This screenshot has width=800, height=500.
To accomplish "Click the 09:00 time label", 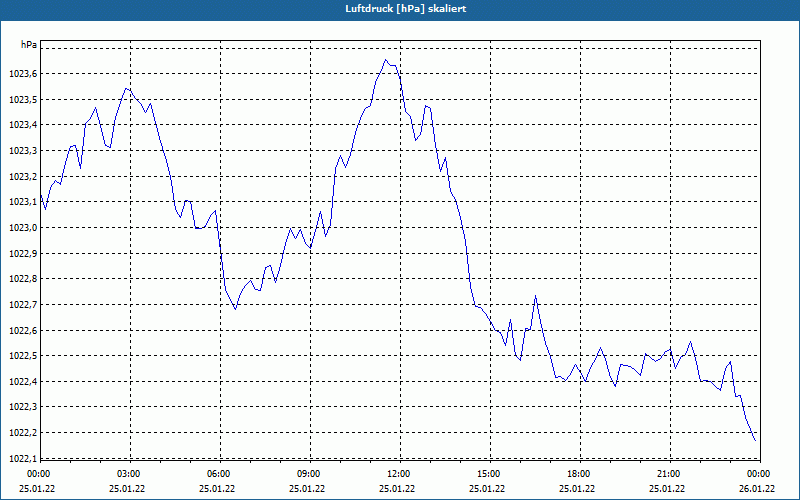I will 309,474.
